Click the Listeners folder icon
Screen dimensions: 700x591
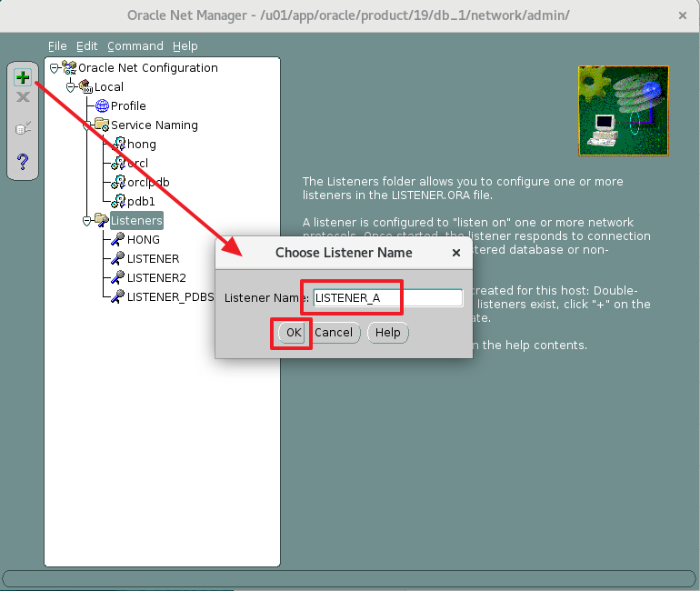(102, 220)
